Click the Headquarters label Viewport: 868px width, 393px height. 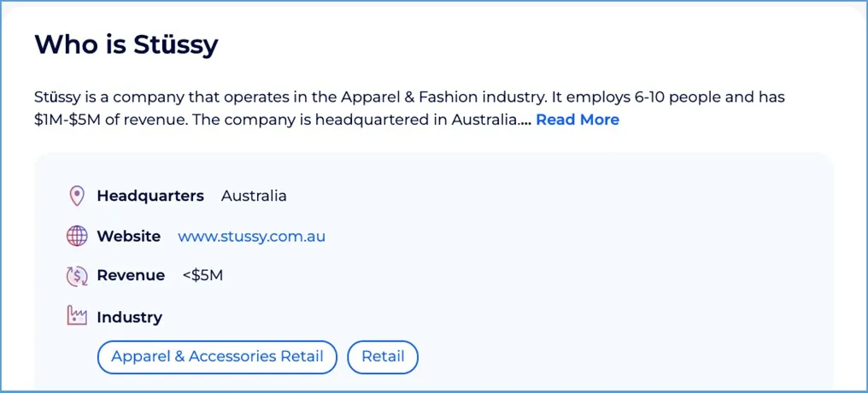pyautogui.click(x=150, y=196)
